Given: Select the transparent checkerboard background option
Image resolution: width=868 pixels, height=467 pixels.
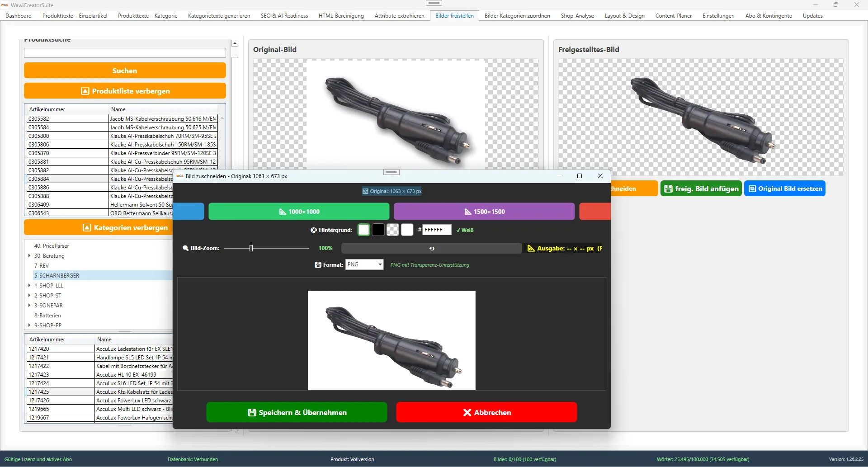Looking at the screenshot, I should (393, 230).
